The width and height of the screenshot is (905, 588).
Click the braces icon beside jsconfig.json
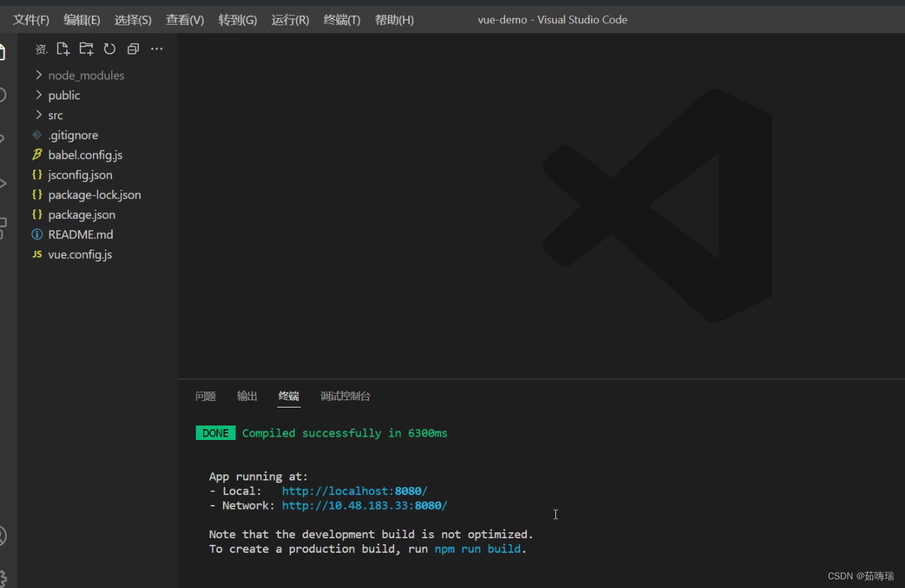(x=37, y=175)
